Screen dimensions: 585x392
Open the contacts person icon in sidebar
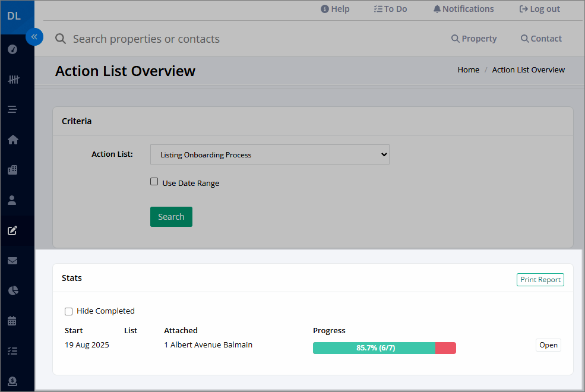point(12,200)
